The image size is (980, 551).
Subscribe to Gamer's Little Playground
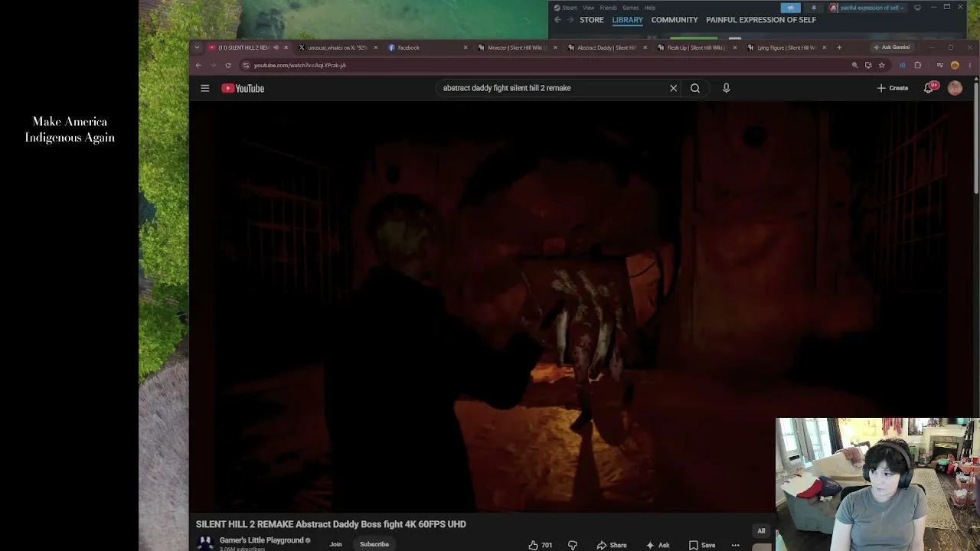[x=374, y=544]
